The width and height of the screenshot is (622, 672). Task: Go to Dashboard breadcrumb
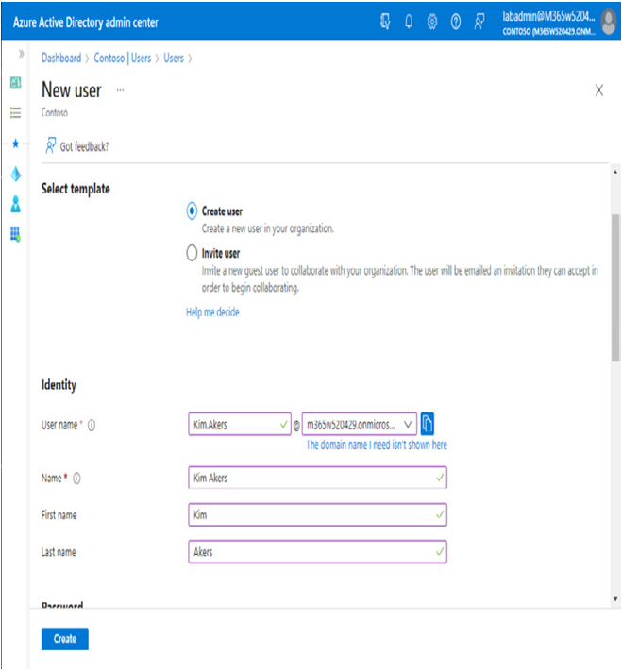61,58
